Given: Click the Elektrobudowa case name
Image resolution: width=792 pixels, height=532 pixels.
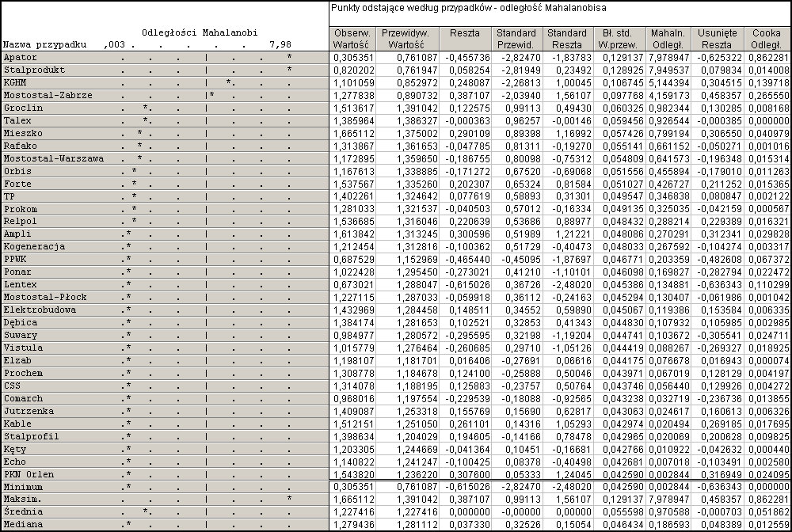Looking at the screenshot, I should coord(40,310).
